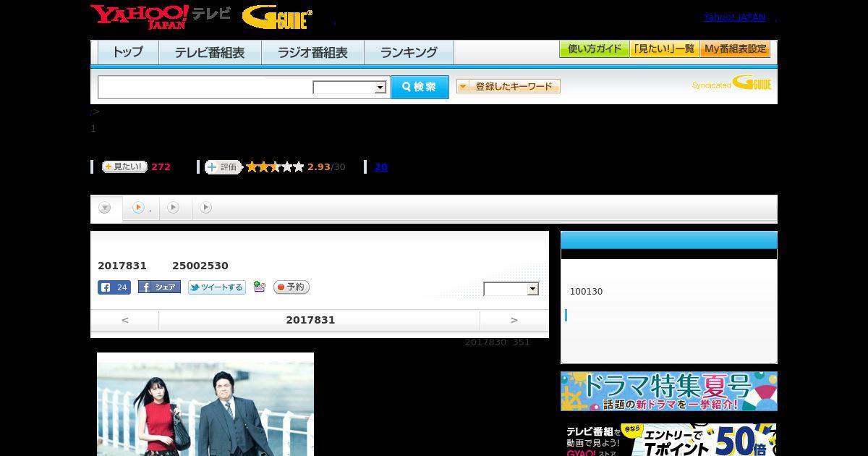Select the tab with the orange play icon
The height and width of the screenshot is (456, 868).
142,208
